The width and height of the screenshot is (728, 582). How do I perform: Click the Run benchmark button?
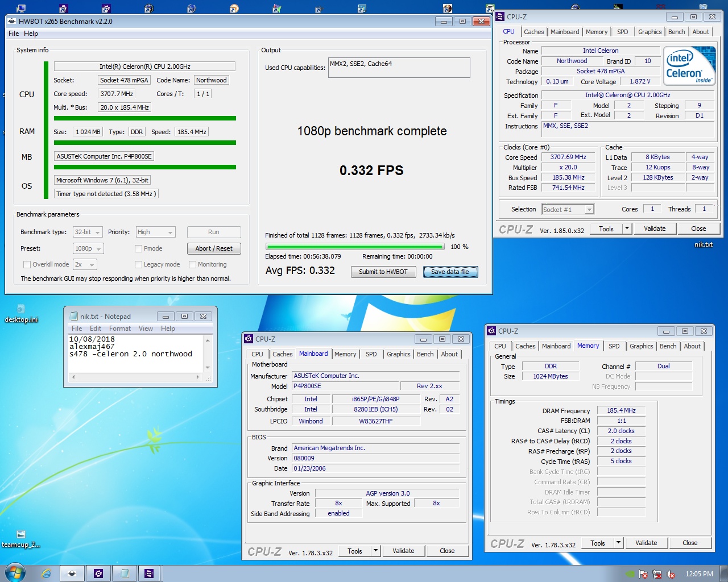pos(214,232)
